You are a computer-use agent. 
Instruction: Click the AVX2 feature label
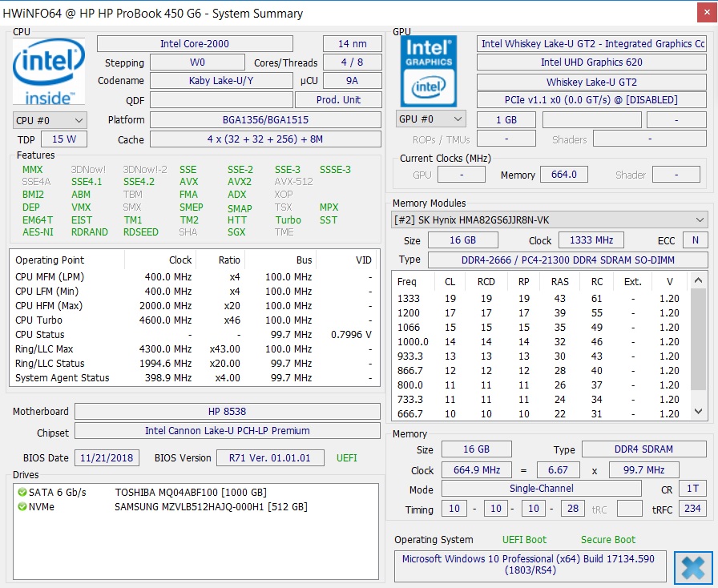[x=240, y=182]
